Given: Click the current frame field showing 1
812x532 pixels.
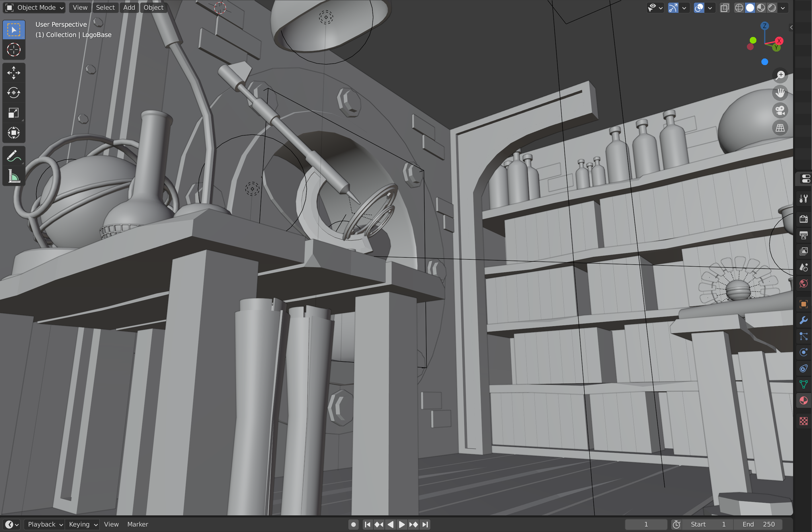Looking at the screenshot, I should 646,525.
